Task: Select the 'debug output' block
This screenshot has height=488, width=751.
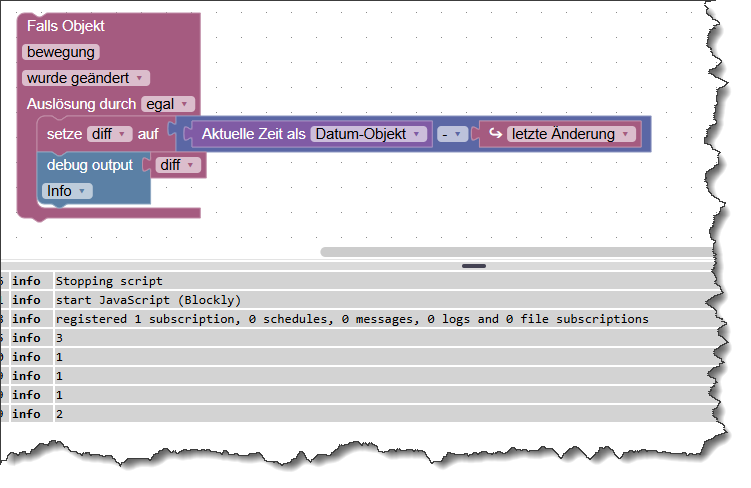Action: coord(90,165)
